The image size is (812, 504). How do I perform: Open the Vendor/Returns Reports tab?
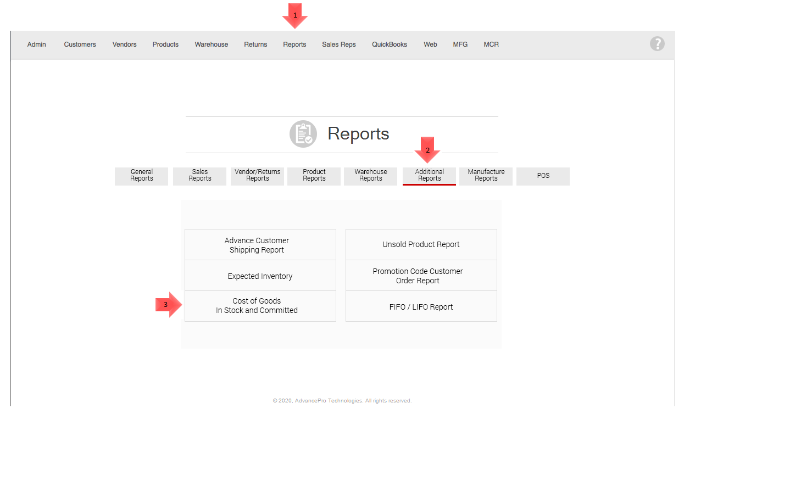257,176
